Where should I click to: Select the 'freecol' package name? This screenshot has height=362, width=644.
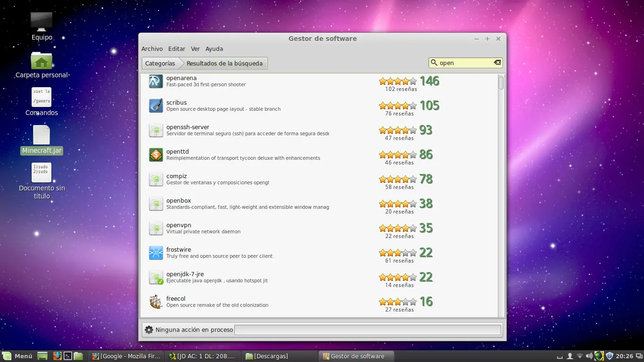coord(176,299)
